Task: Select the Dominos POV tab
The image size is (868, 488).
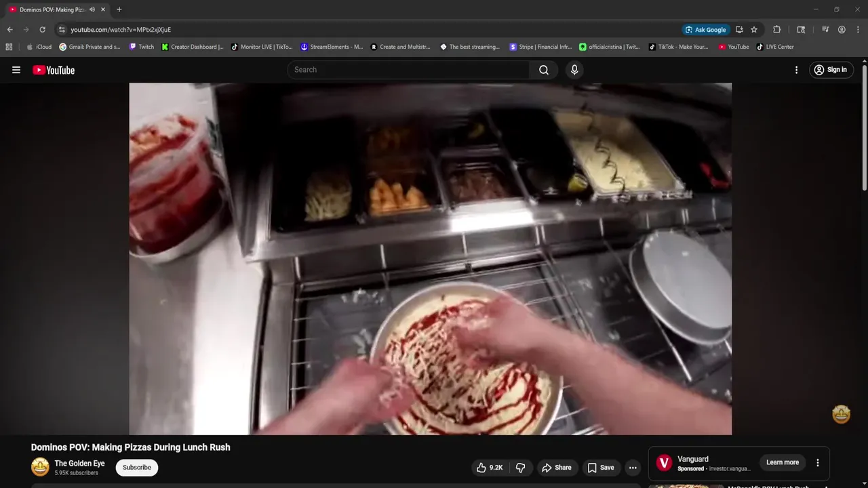Action: click(x=52, y=9)
